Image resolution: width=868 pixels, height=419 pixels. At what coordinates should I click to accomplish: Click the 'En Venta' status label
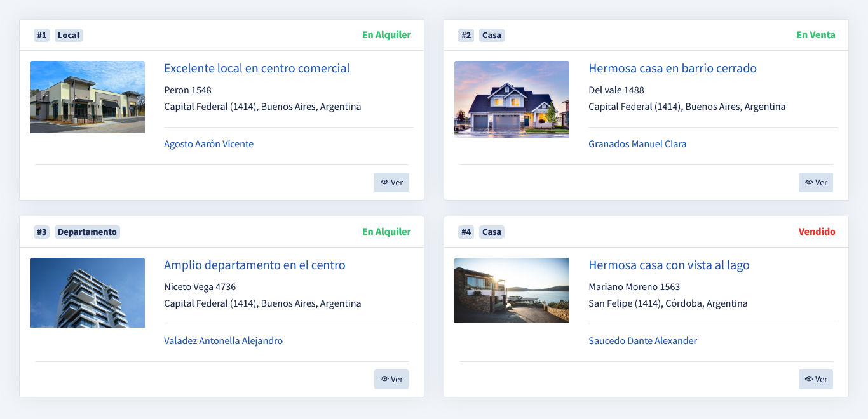click(816, 35)
